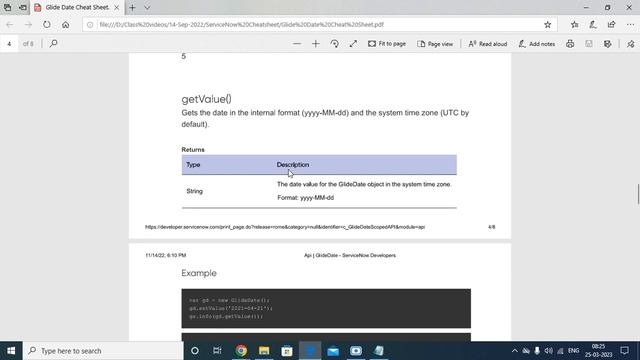The height and width of the screenshot is (360, 640).
Task: Open the Windows Start menu
Action: (x=11, y=351)
